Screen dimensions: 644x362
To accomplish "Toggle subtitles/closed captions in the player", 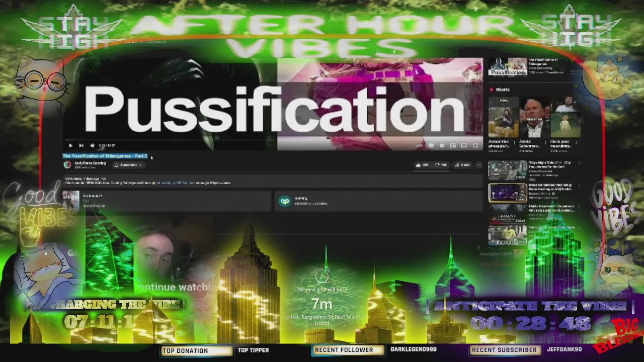I will [x=431, y=146].
